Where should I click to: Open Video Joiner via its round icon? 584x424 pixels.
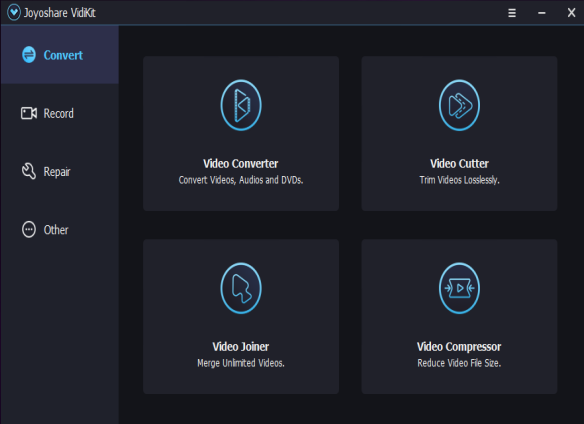[241, 288]
